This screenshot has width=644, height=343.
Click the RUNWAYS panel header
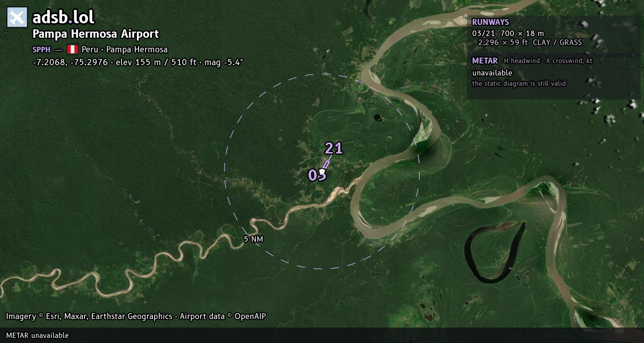490,22
